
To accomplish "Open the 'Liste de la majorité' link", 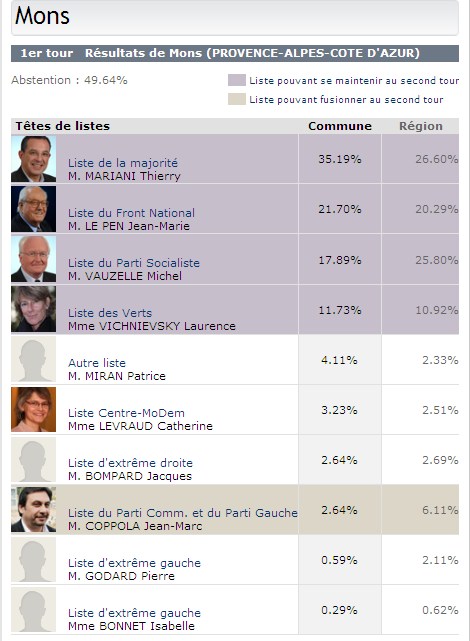I will [123, 163].
